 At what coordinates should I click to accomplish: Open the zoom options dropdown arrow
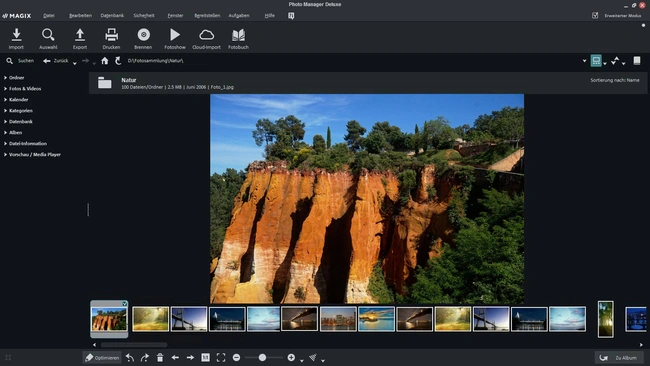[x=301, y=360]
